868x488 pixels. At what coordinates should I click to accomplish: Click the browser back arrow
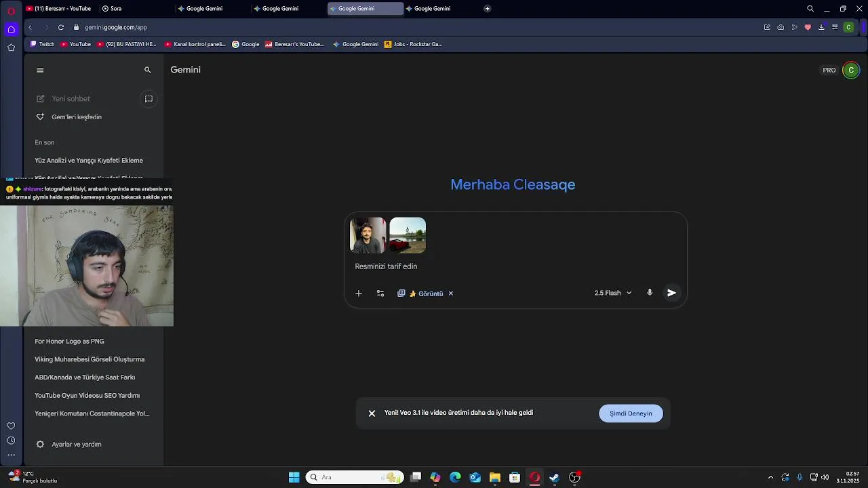(30, 27)
